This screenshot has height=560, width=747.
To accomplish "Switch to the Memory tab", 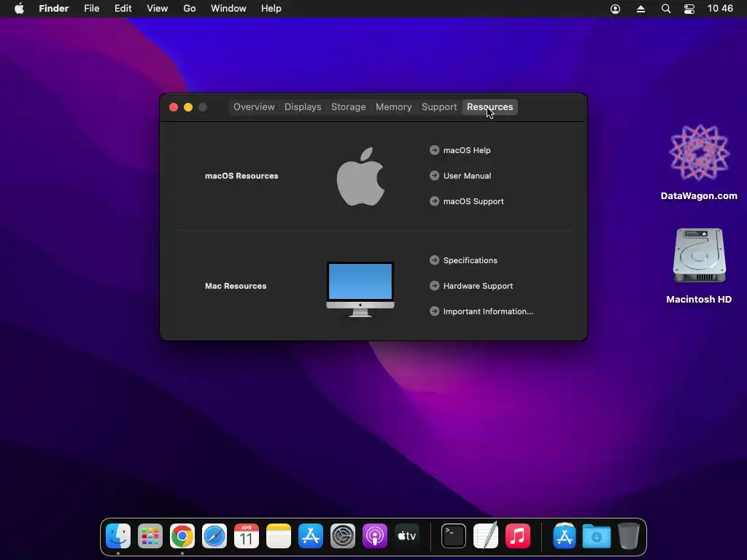I will pos(393,107).
